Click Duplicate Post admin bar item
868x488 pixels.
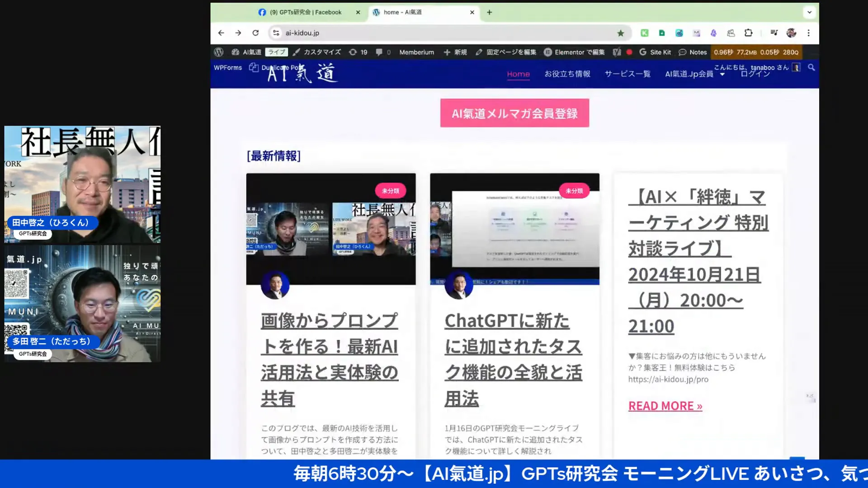click(277, 67)
